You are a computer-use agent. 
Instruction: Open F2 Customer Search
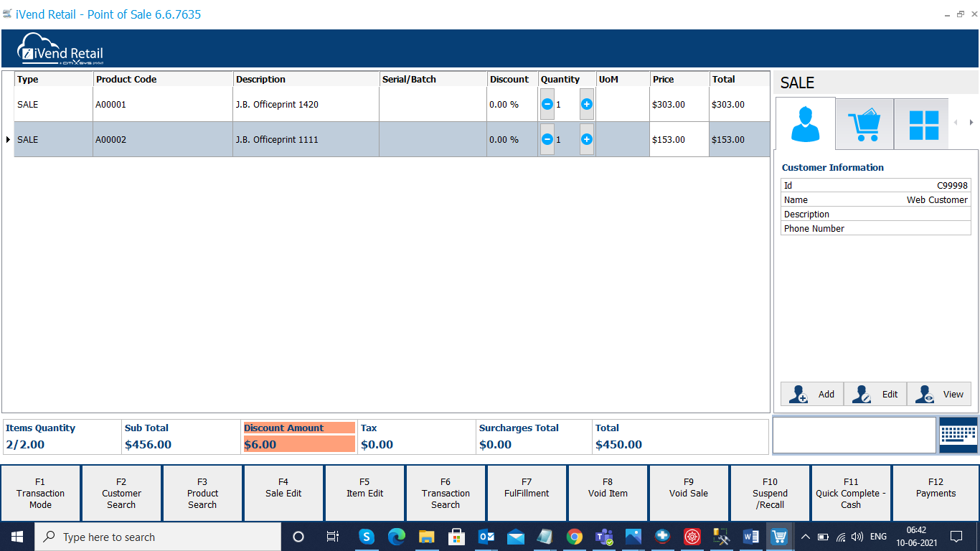pyautogui.click(x=121, y=493)
